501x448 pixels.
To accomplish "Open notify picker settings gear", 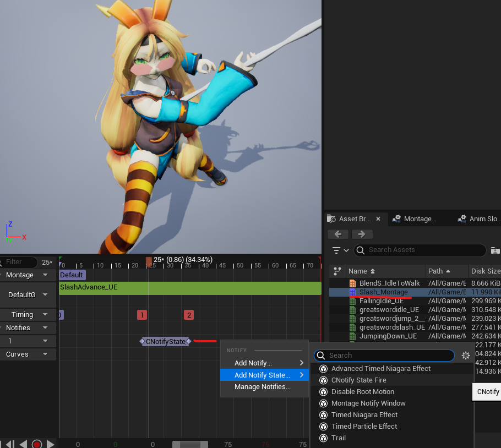I will 466,356.
